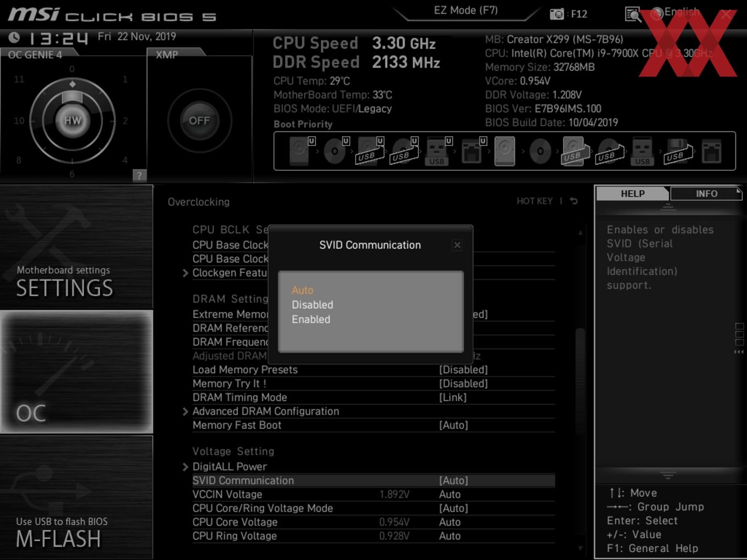
Task: Click the Boot Priority label
Action: click(303, 124)
